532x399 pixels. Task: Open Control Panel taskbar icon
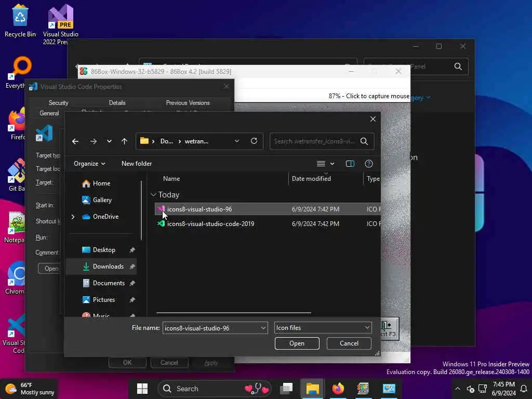[x=389, y=389]
